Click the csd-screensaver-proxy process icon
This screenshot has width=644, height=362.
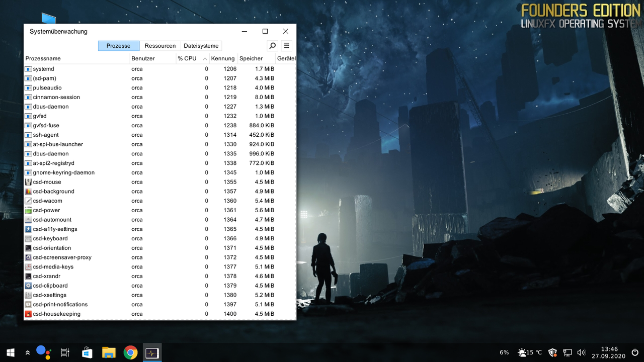pos(29,257)
